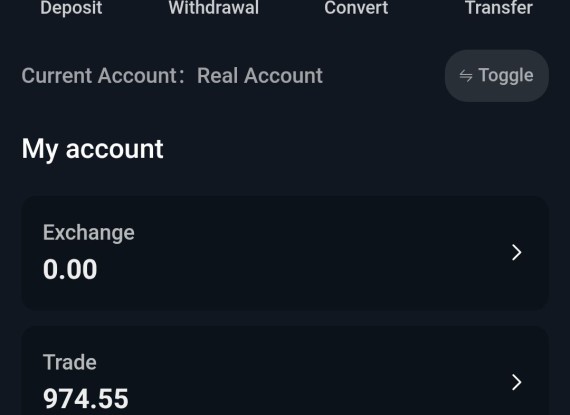Expand the Exchange account card
The width and height of the screenshot is (570, 415).
[285, 253]
